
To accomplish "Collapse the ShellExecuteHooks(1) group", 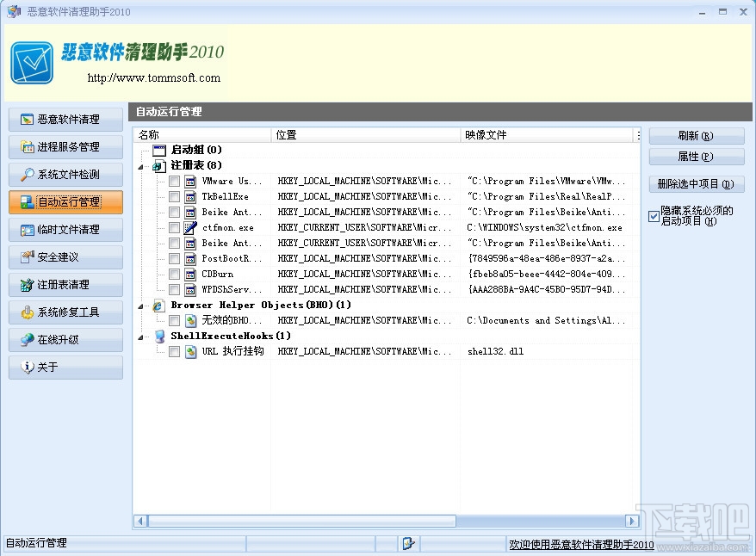I will click(141, 337).
